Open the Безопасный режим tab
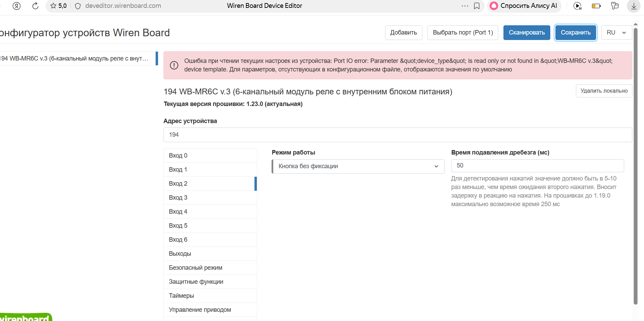644x321 pixels. (210, 268)
